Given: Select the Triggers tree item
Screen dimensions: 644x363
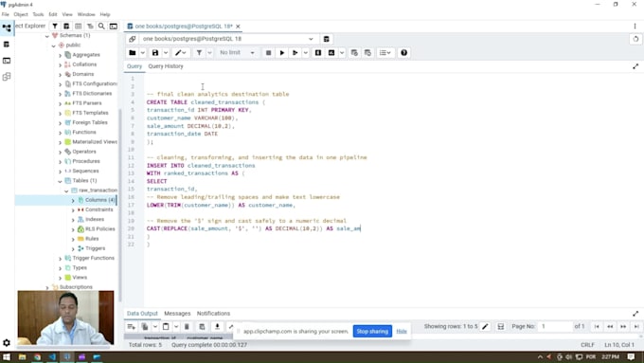Looking at the screenshot, I should [x=96, y=248].
